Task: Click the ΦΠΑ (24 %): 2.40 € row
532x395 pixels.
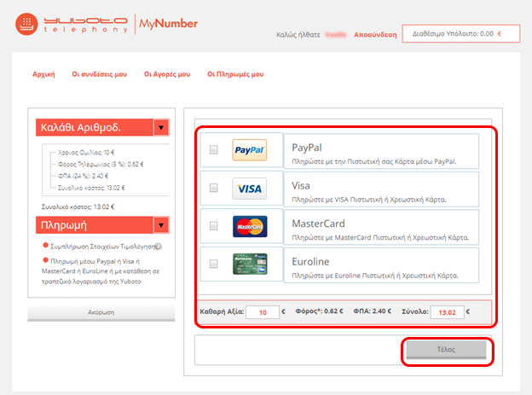Action: click(x=83, y=176)
